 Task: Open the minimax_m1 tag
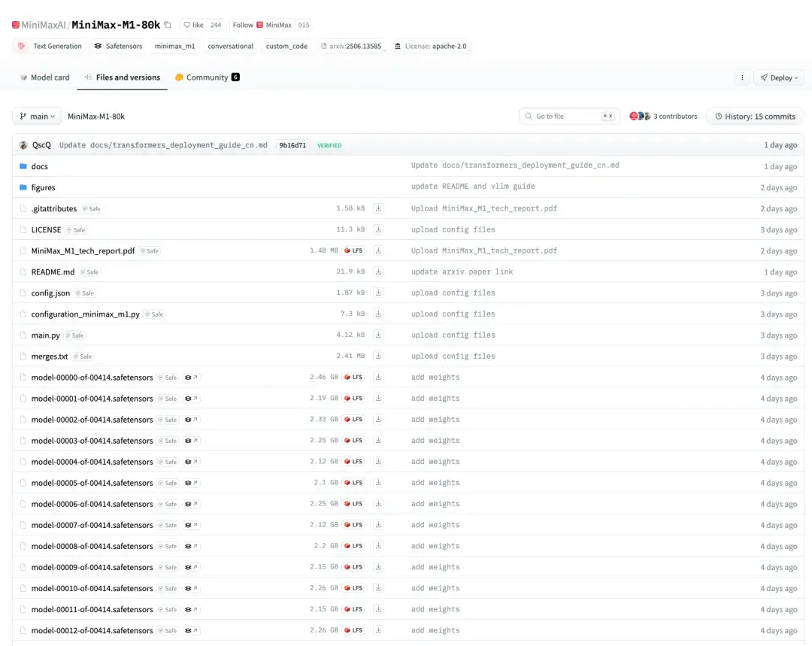[175, 46]
